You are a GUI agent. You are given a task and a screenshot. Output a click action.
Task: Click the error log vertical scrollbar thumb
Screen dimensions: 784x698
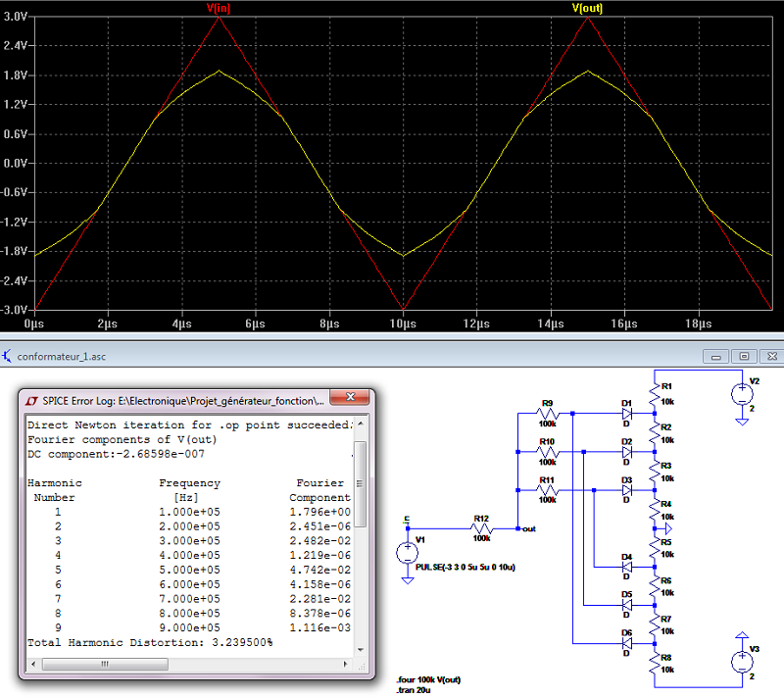(x=361, y=483)
